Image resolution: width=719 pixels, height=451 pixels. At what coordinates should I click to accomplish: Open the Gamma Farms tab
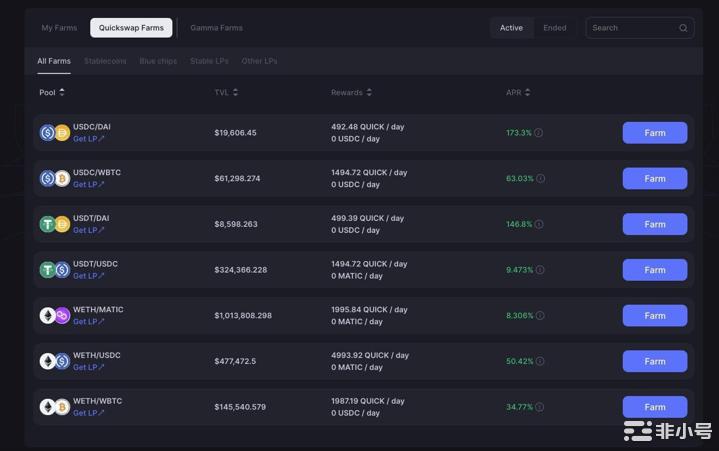pos(216,28)
